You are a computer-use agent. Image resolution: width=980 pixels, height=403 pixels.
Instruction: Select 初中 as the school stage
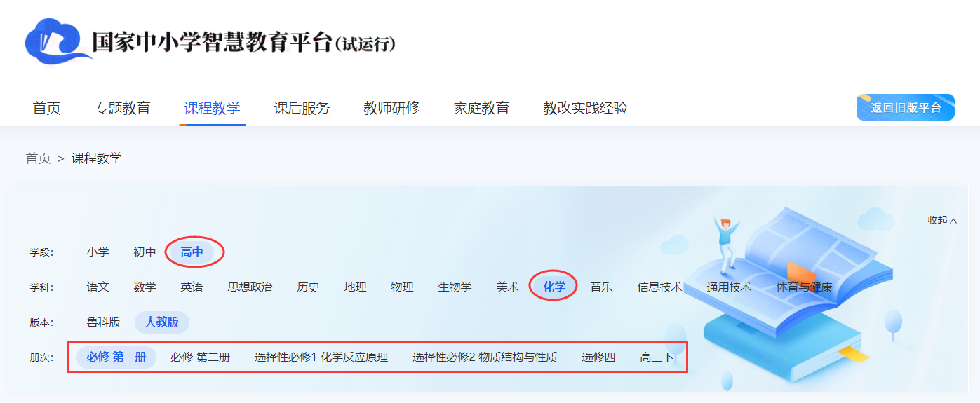click(145, 252)
